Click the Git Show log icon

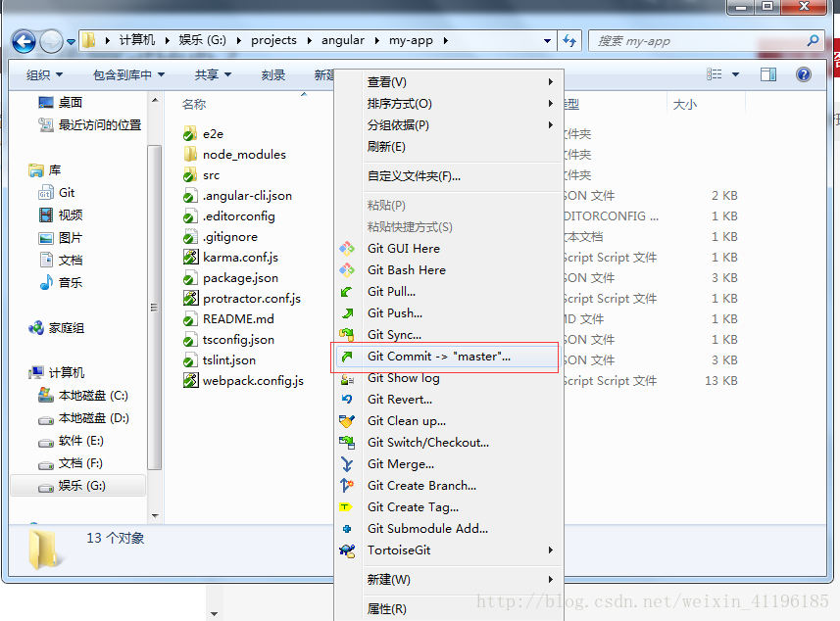click(347, 379)
